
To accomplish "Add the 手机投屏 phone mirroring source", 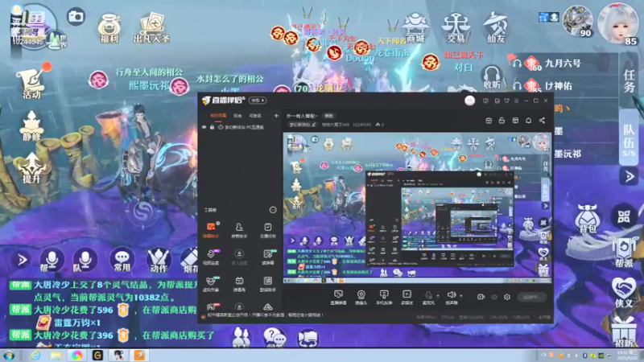I will click(x=384, y=297).
